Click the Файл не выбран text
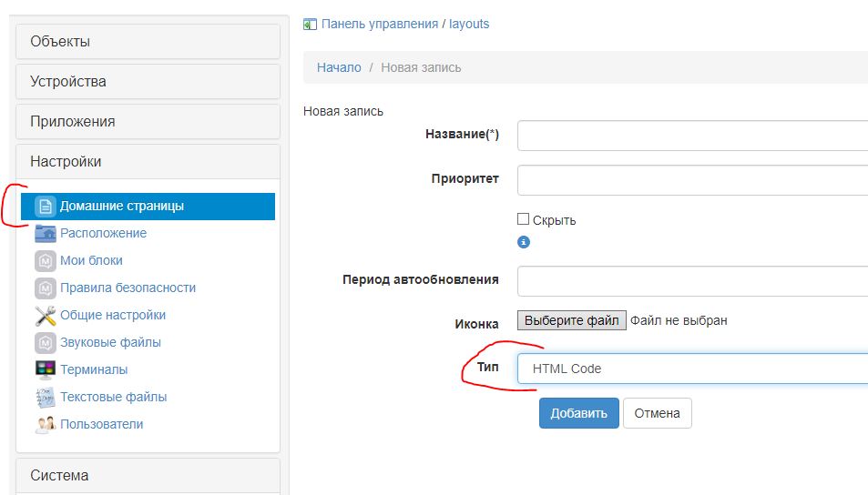 [x=679, y=320]
